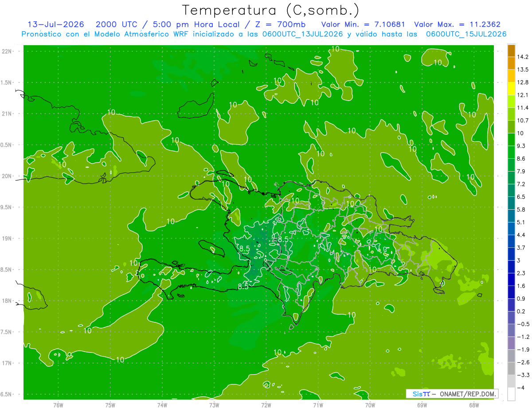Click the "Valor Max. = 11.2362" value
This screenshot has width=532, height=411.
(x=457, y=24)
